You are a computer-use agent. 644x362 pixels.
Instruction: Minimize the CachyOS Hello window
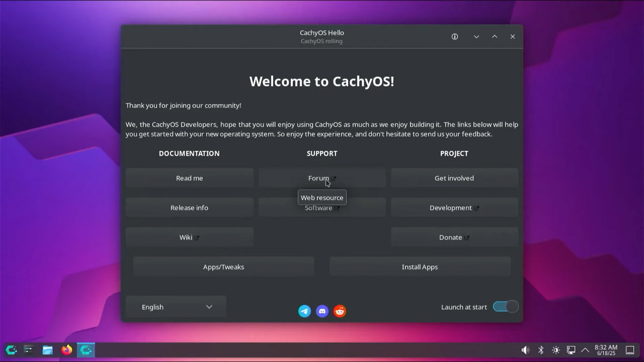tap(476, 37)
